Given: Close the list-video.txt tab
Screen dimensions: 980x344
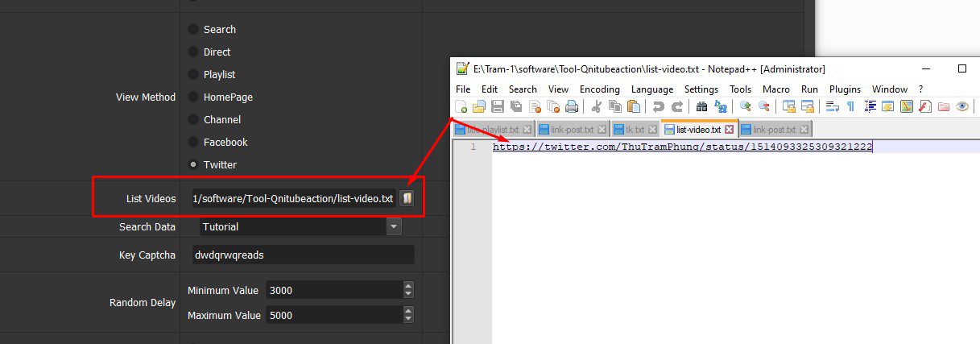Looking at the screenshot, I should click(729, 129).
